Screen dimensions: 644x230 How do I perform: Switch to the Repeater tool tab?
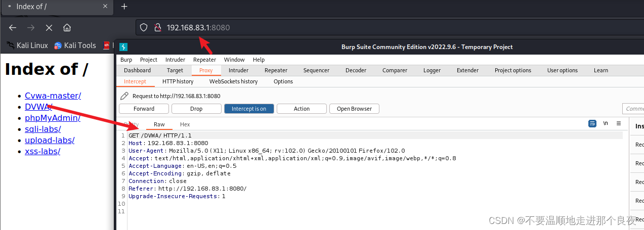pyautogui.click(x=276, y=70)
